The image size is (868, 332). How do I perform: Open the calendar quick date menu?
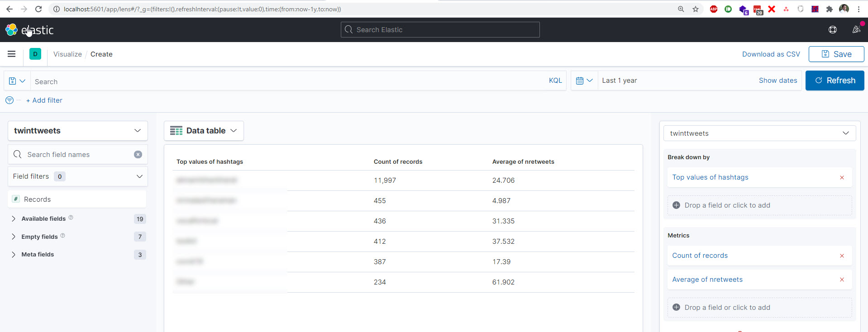click(584, 81)
